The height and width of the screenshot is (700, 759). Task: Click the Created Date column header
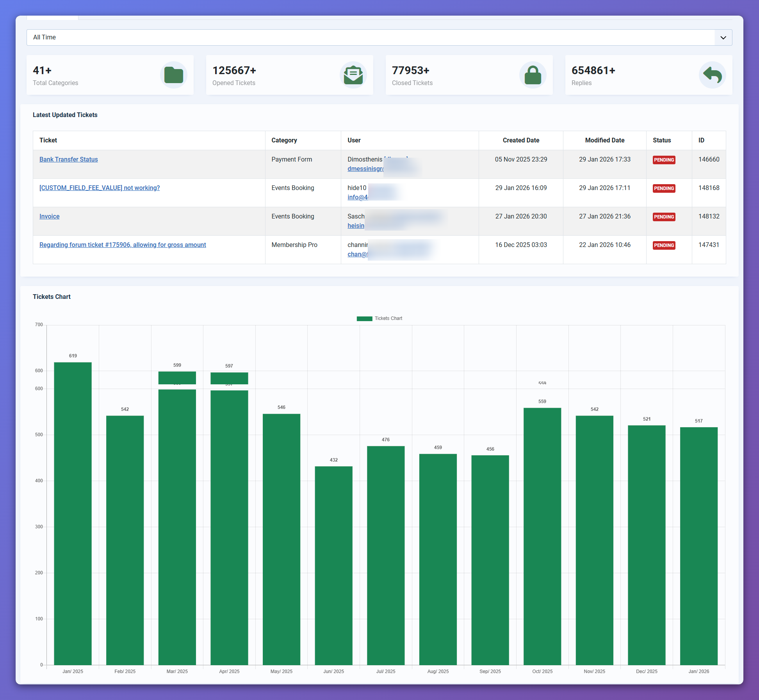tap(520, 140)
